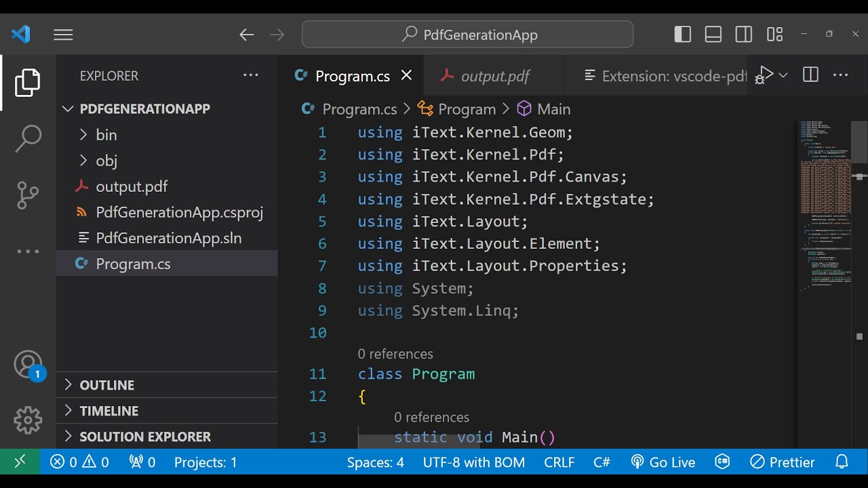Click the Prettier status bar button

783,462
